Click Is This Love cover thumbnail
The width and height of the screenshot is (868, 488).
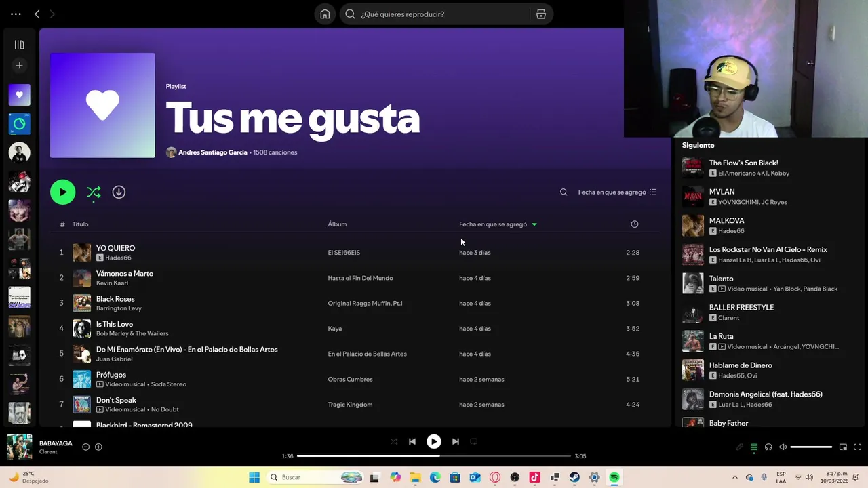[81, 329]
